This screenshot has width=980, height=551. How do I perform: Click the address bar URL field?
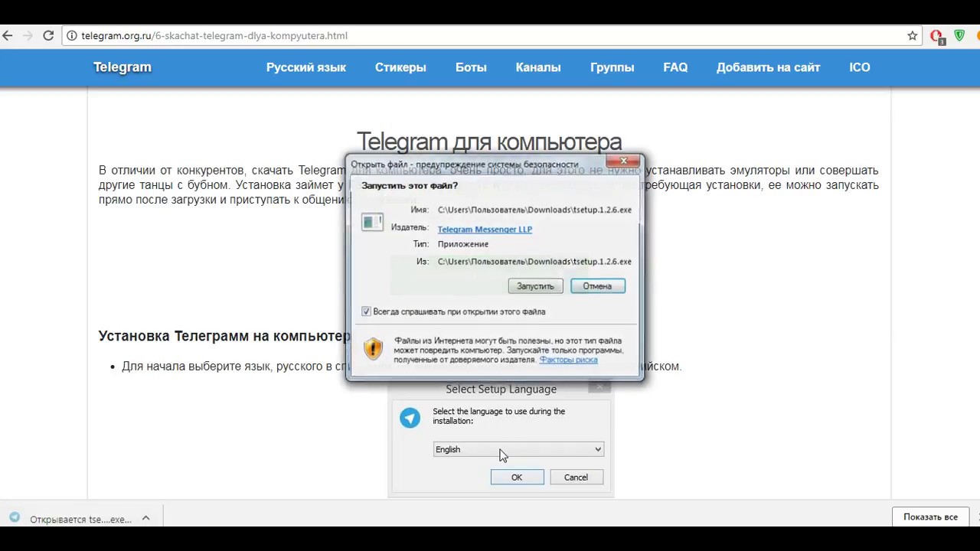pyautogui.click(x=490, y=35)
